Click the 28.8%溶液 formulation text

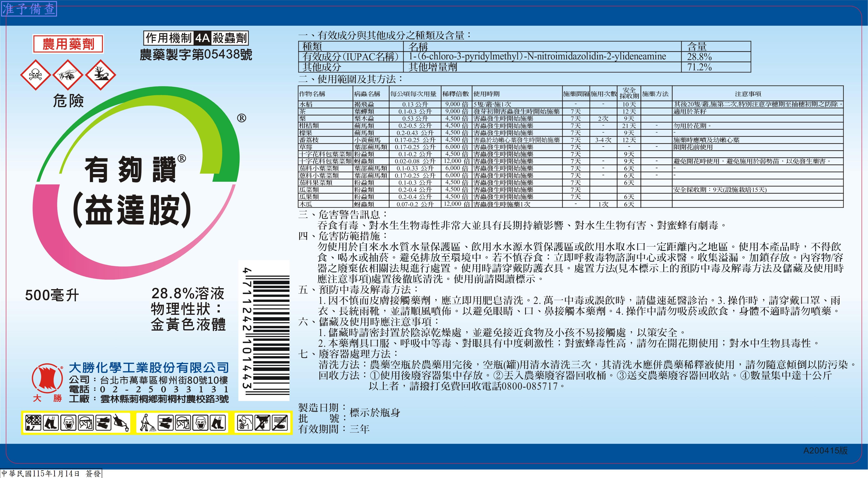(x=187, y=293)
